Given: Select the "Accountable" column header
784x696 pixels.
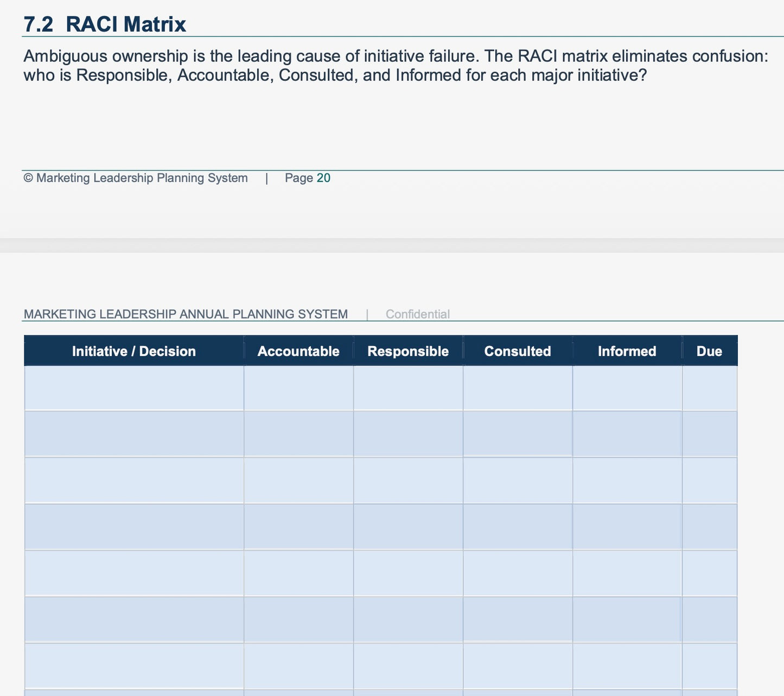Looking at the screenshot, I should [x=298, y=351].
